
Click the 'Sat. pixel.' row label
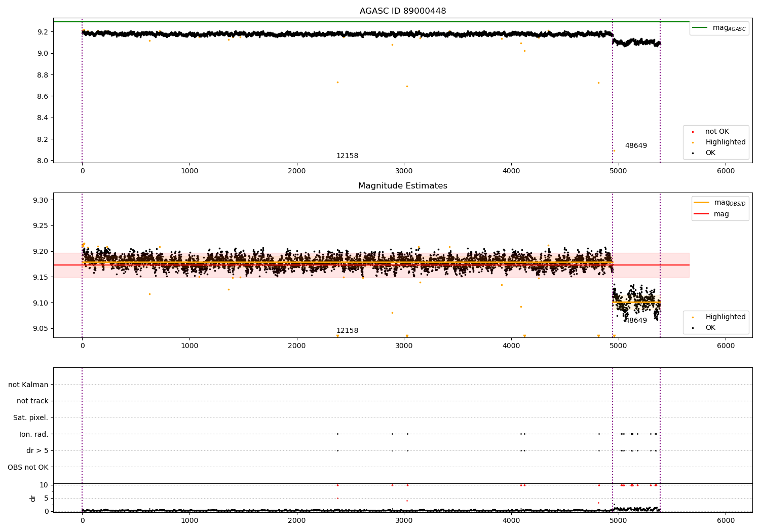tap(31, 418)
